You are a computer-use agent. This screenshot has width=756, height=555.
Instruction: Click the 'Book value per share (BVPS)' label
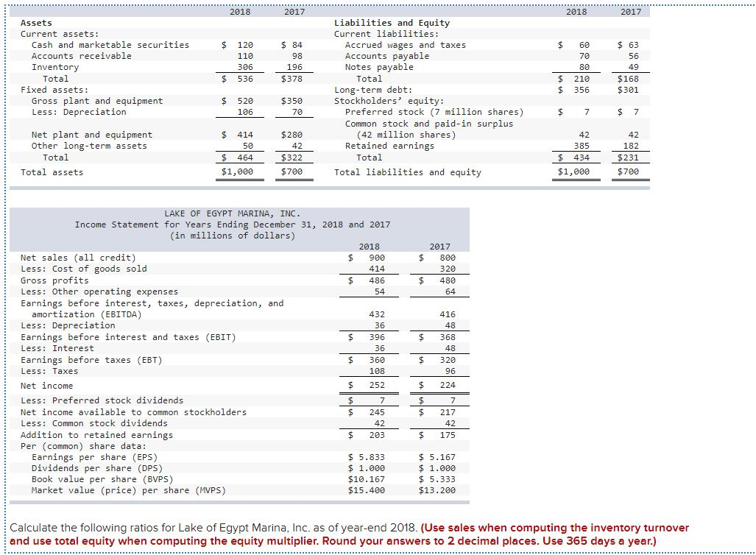(x=102, y=479)
